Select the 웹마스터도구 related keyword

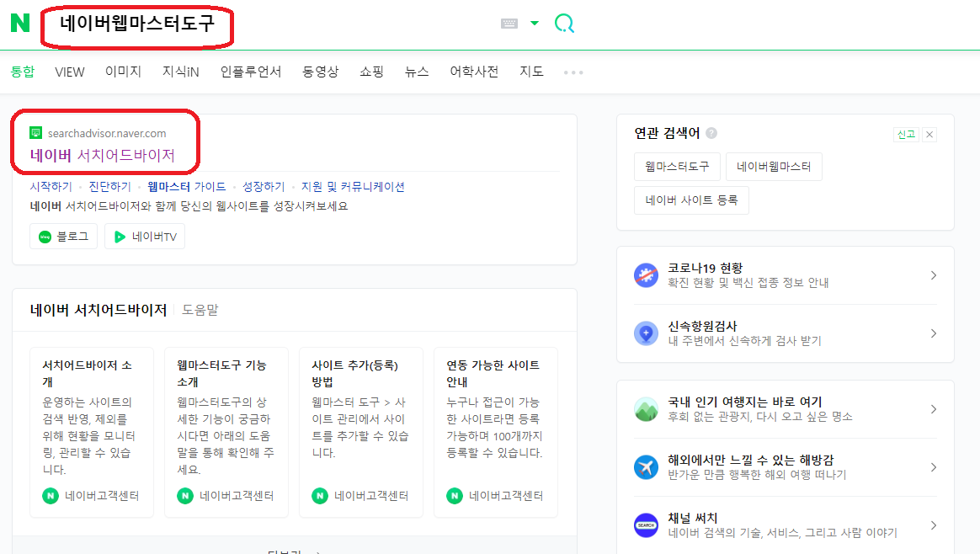click(x=677, y=167)
